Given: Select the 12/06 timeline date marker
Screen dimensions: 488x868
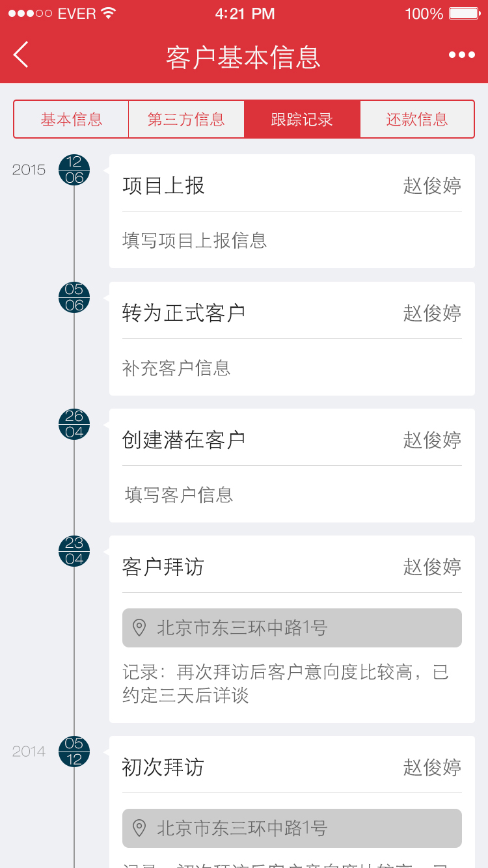Looking at the screenshot, I should pyautogui.click(x=74, y=170).
